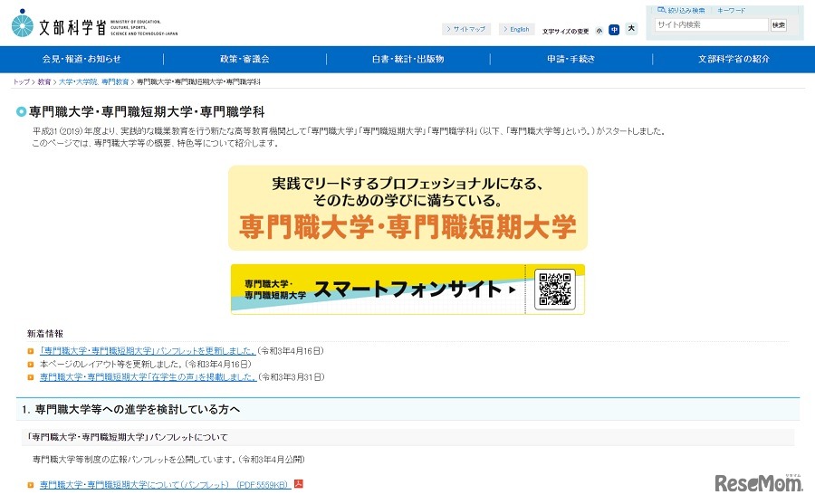Screen dimensions: 815x504
Task: Focus the サイト内検索 input field
Action: click(x=711, y=24)
